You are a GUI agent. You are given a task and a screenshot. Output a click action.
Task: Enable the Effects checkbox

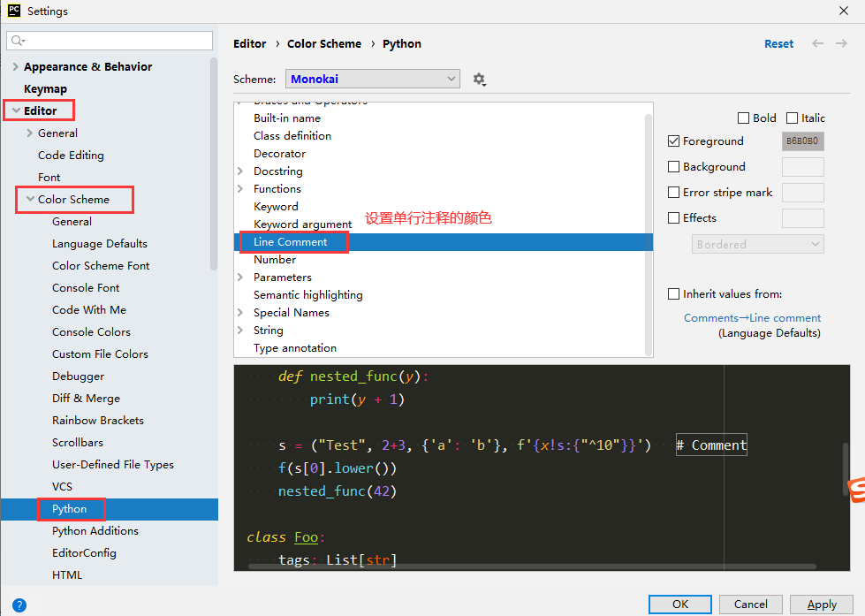pos(673,218)
